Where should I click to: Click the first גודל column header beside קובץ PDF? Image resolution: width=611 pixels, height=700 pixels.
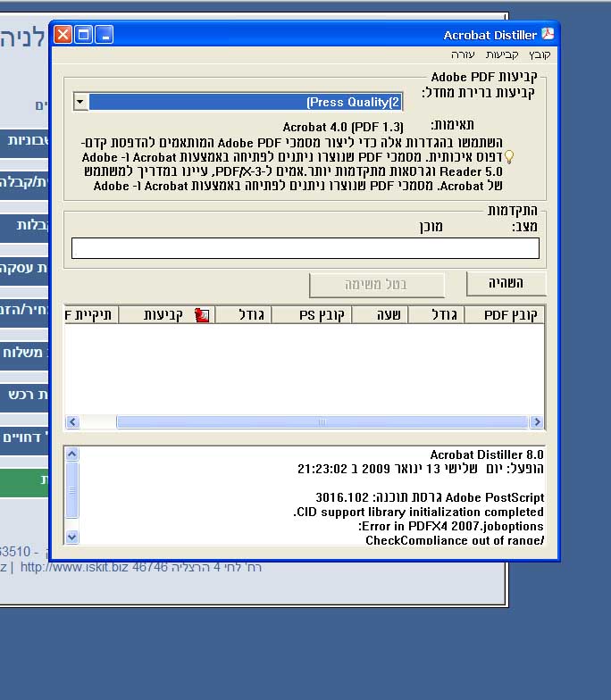pyautogui.click(x=436, y=315)
